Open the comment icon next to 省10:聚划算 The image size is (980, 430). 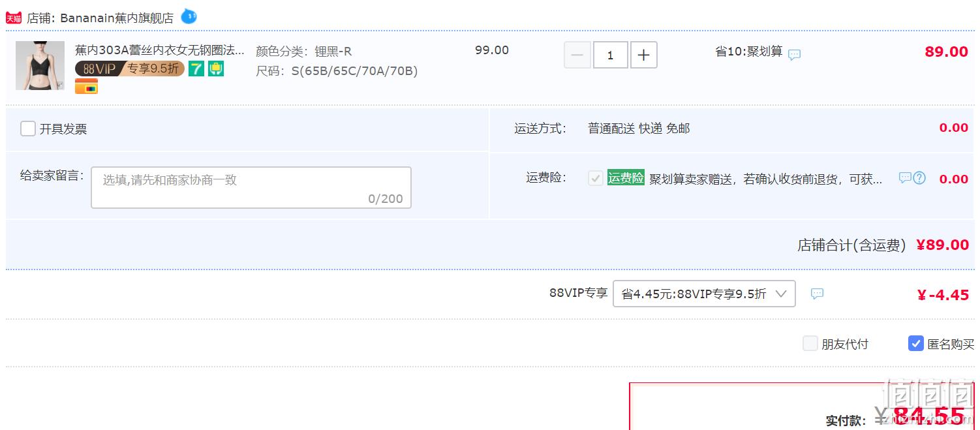click(794, 55)
